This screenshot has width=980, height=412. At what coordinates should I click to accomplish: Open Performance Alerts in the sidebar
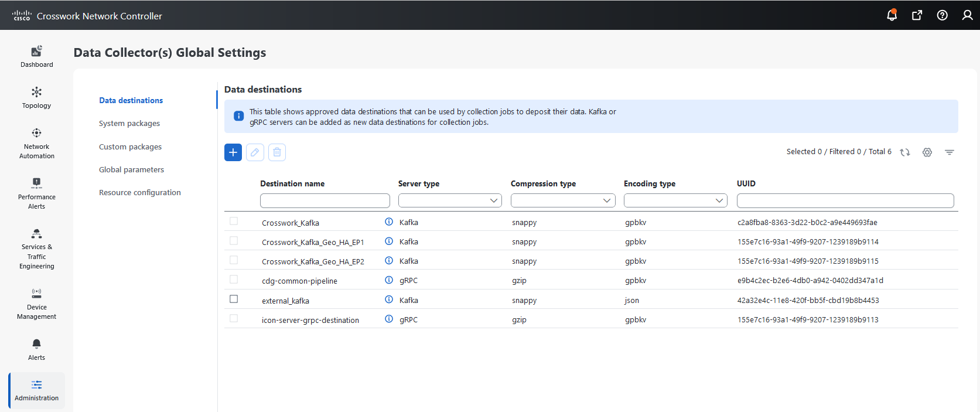click(x=36, y=193)
